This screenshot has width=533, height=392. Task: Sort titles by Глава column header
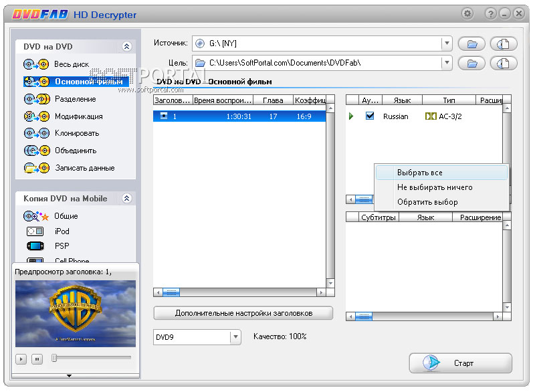coord(273,100)
